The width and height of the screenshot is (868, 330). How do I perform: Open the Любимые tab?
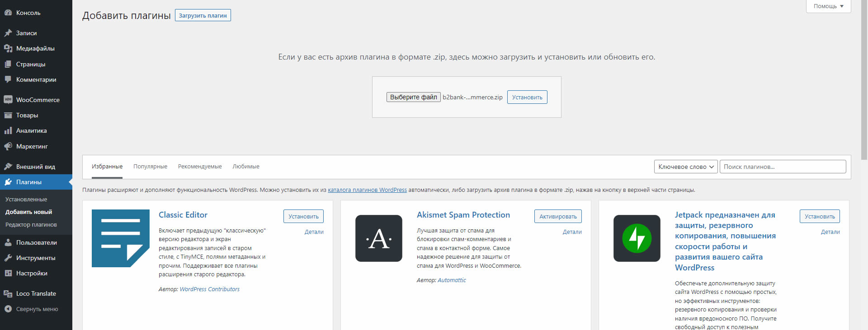click(x=246, y=167)
